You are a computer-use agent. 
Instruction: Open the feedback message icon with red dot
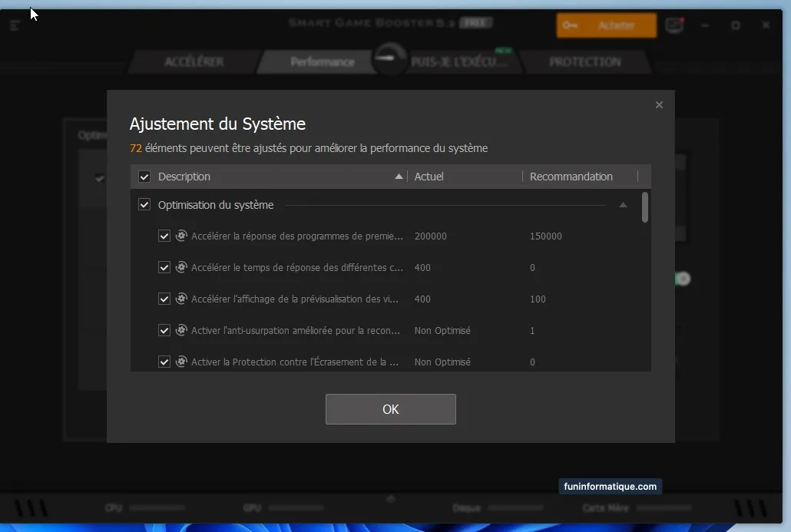point(674,25)
